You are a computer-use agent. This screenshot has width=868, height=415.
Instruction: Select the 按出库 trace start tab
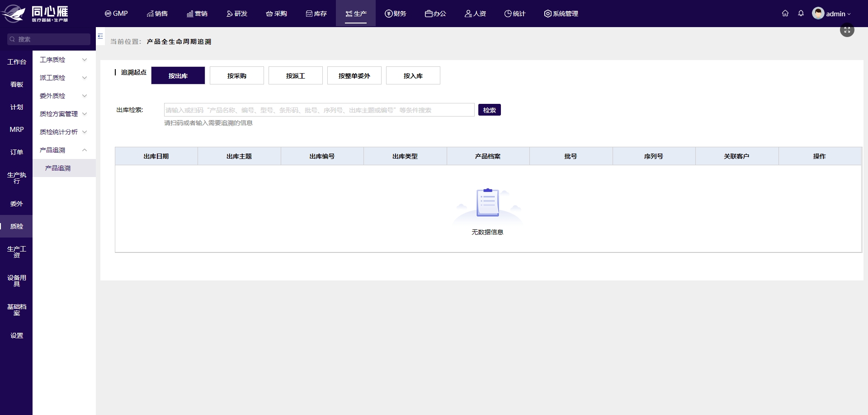[x=178, y=75]
